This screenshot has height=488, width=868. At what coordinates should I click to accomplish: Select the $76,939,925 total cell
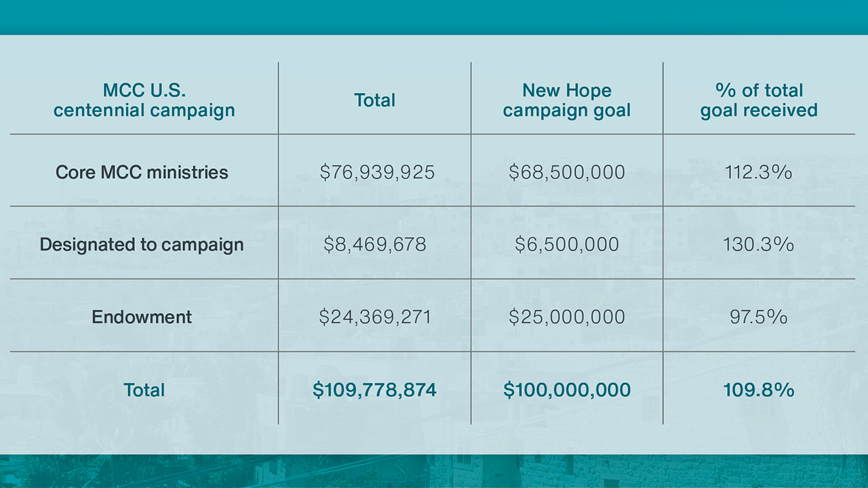377,172
